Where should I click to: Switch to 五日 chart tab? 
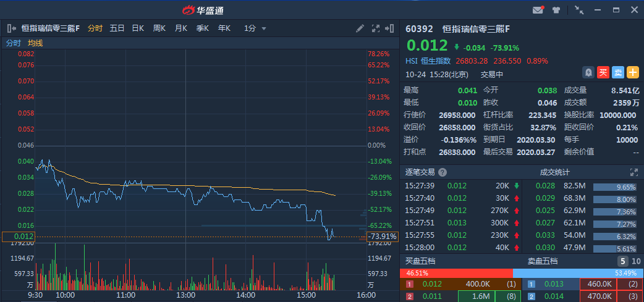(x=117, y=28)
